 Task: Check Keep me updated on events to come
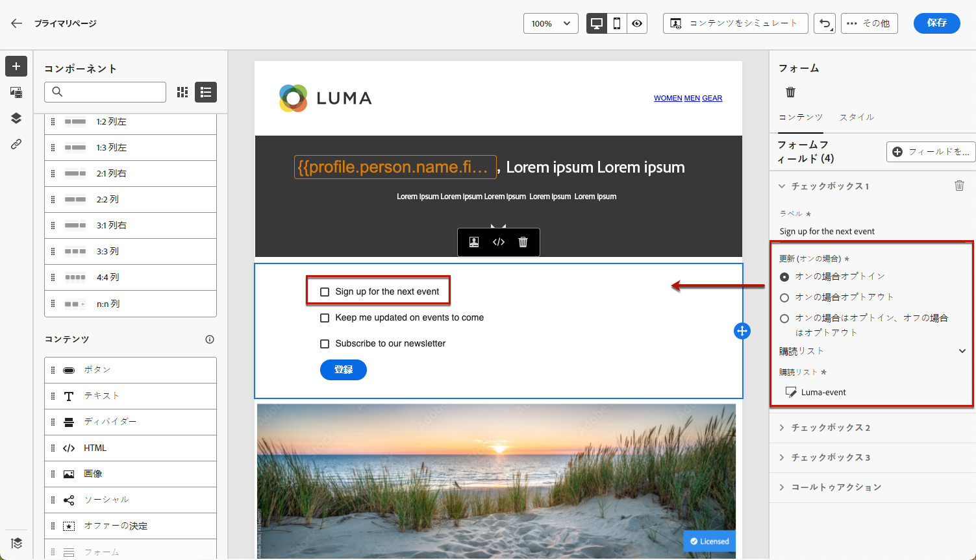point(325,318)
